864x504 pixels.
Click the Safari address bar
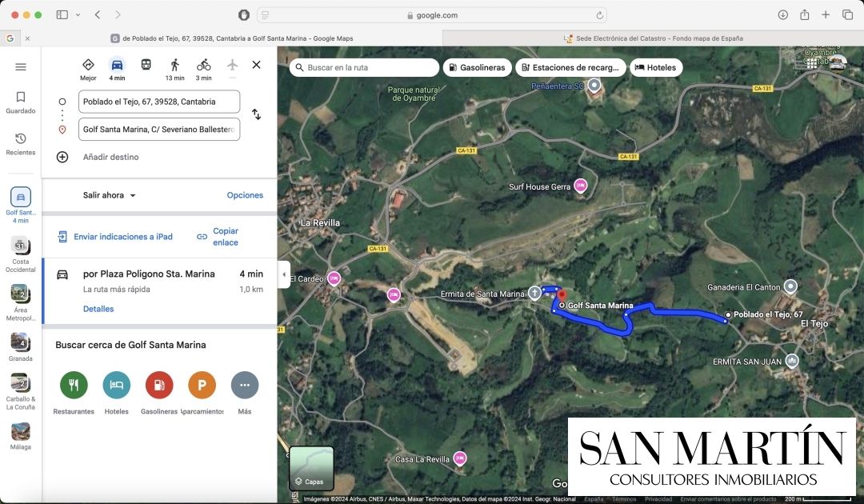[x=432, y=15]
